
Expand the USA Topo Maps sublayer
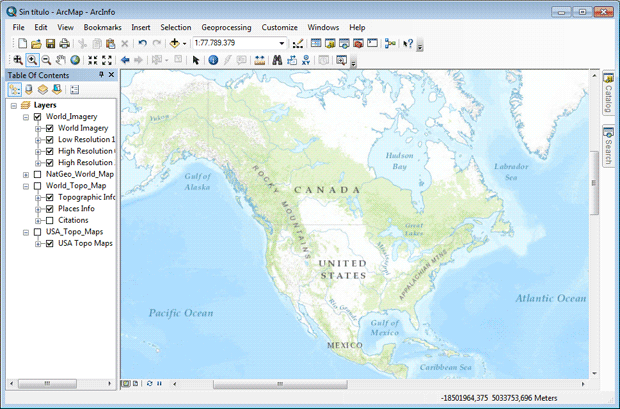(x=38, y=244)
